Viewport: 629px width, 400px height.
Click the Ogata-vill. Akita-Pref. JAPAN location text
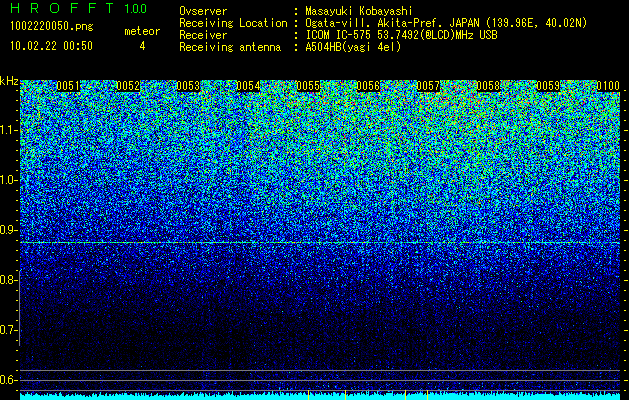446,23
